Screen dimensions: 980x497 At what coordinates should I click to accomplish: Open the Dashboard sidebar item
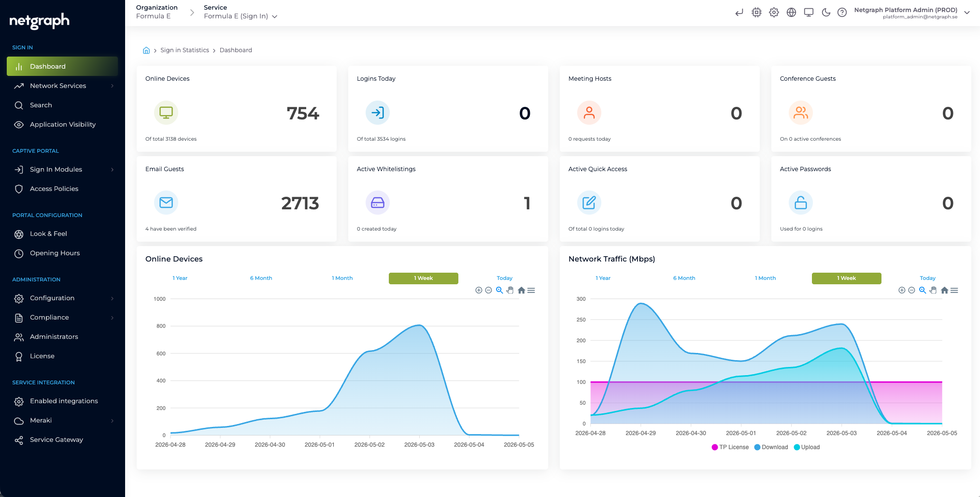click(x=62, y=66)
